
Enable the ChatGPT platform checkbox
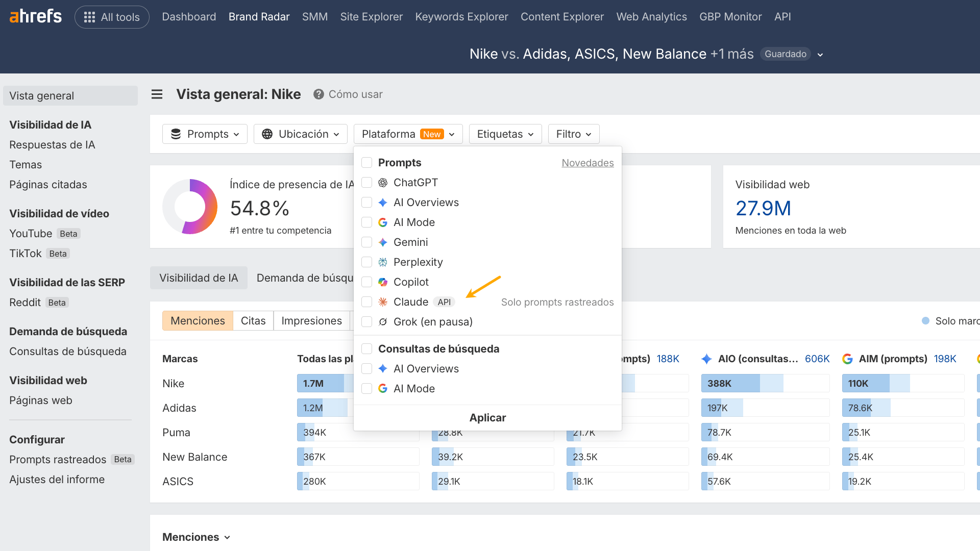click(x=366, y=183)
